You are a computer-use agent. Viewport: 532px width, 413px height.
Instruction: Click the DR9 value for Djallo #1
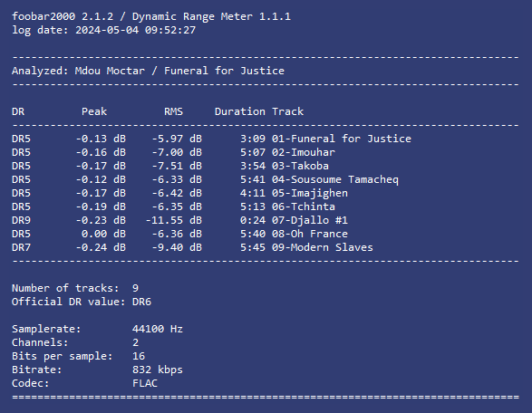tap(22, 220)
